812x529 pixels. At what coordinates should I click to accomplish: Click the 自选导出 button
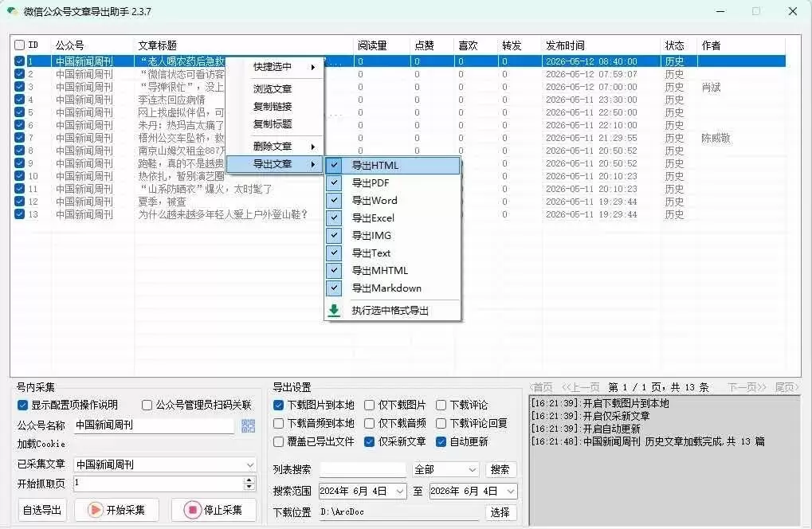click(42, 510)
